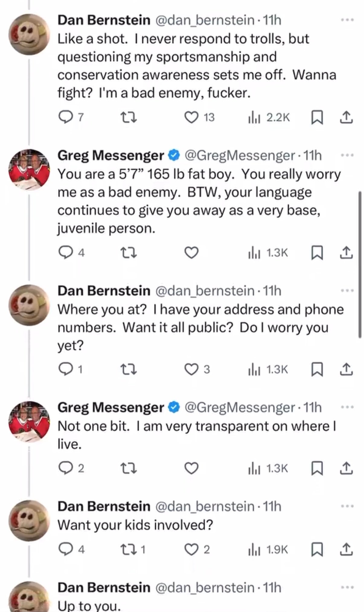Bookmark the 'Where you at?' tweet
Screen dimensions: 364x612
pyautogui.click(x=317, y=369)
